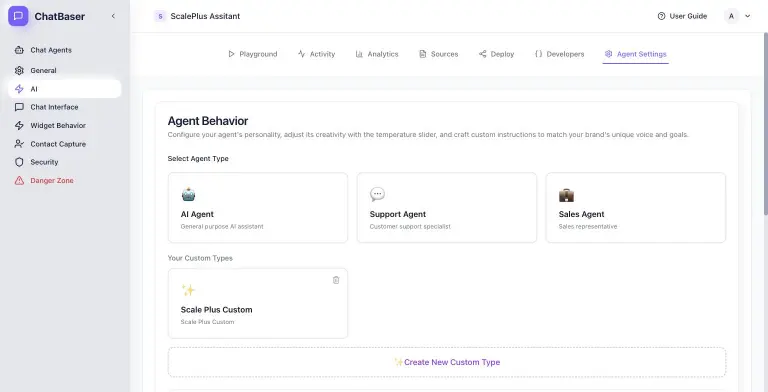Click the Contact Capture person icon
The width and height of the screenshot is (768, 392).
point(19,144)
